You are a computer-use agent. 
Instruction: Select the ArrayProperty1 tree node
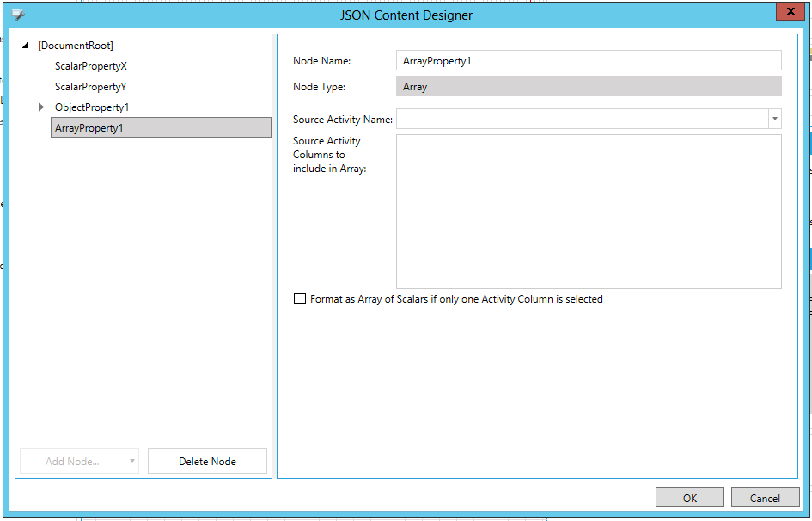pyautogui.click(x=89, y=128)
